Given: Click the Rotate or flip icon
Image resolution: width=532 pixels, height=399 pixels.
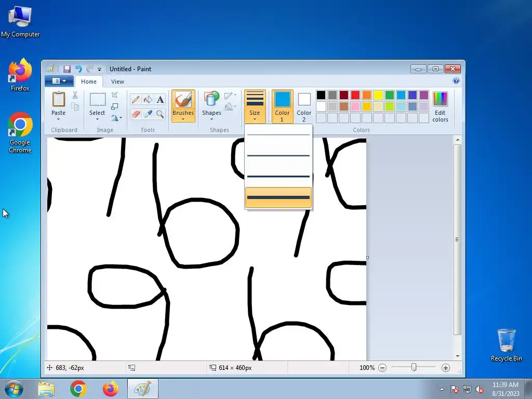Looking at the screenshot, I should [114, 118].
